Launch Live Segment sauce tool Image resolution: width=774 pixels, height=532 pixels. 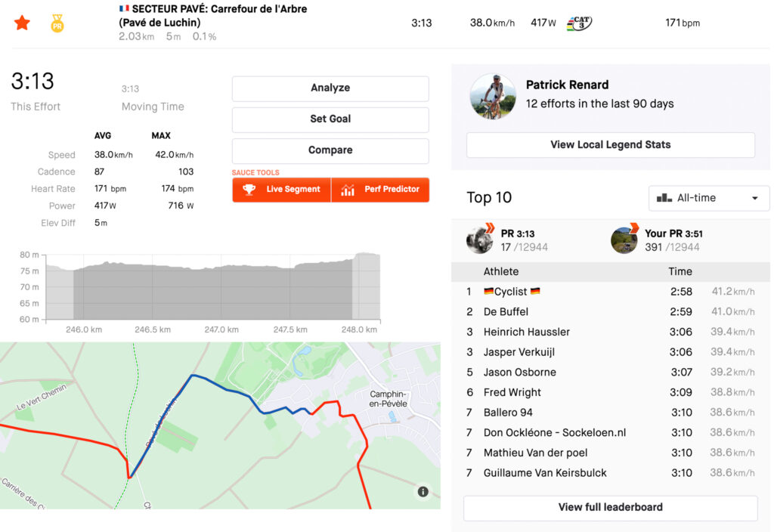click(281, 190)
